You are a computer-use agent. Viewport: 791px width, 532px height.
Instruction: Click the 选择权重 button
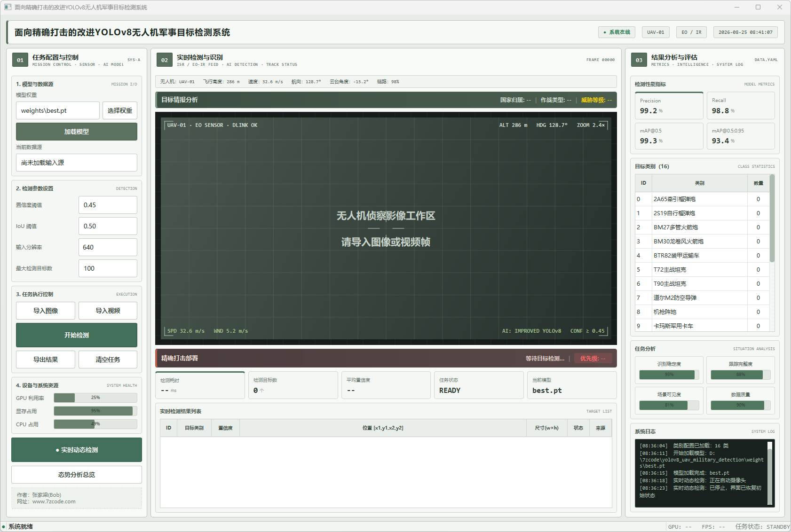point(120,110)
